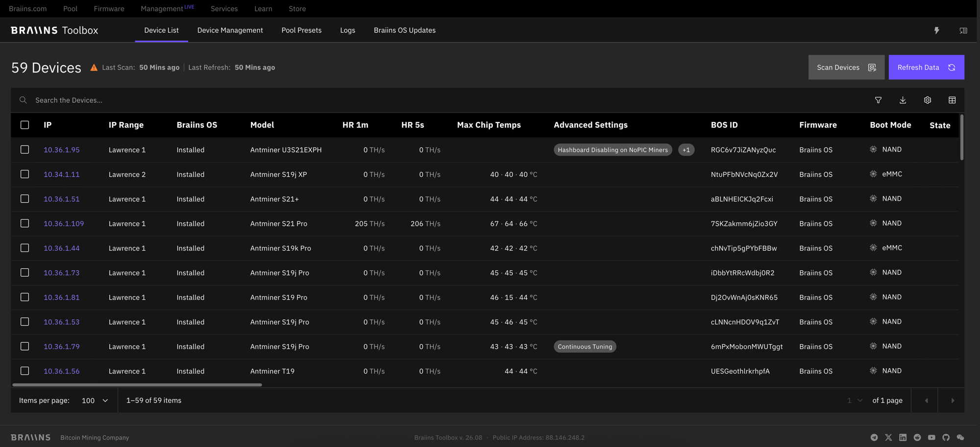Image resolution: width=980 pixels, height=447 pixels.
Task: Click the horizontal table scrollbar
Action: tap(137, 385)
